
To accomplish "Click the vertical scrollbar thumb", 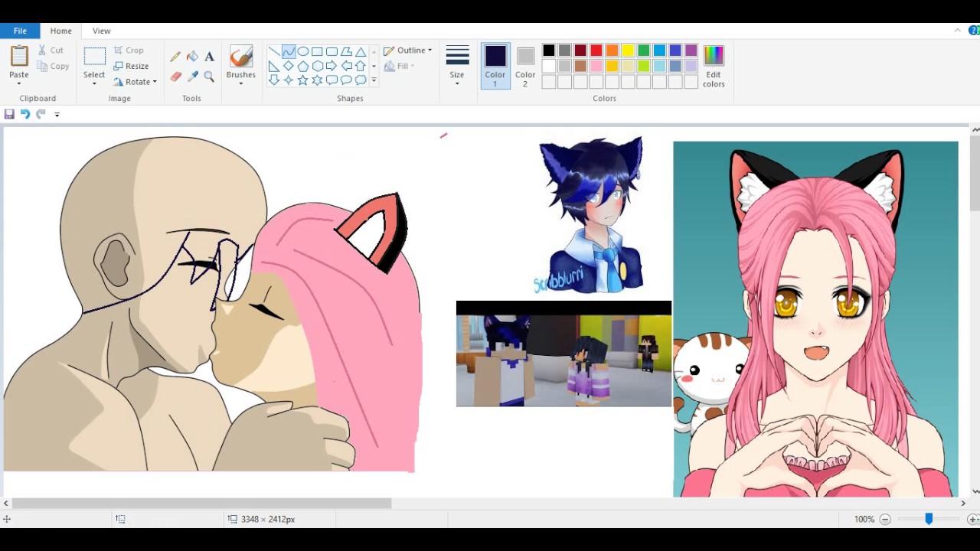I will (975, 174).
